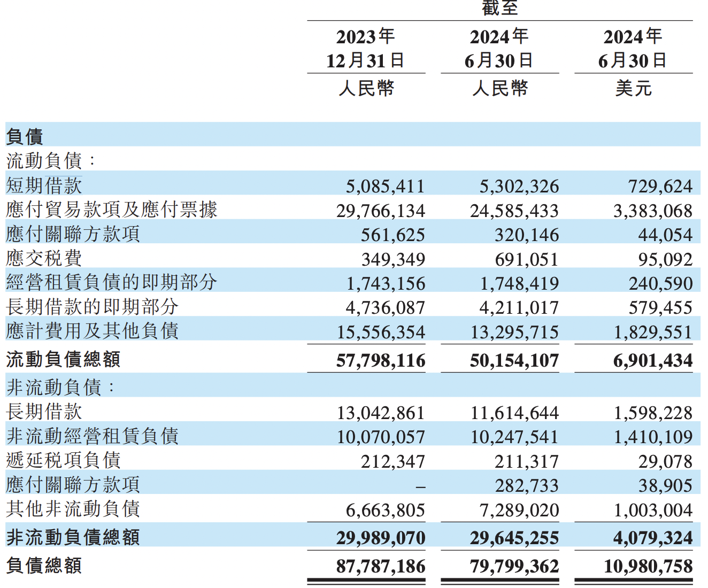Select the 6,901,434 total value

(x=653, y=361)
